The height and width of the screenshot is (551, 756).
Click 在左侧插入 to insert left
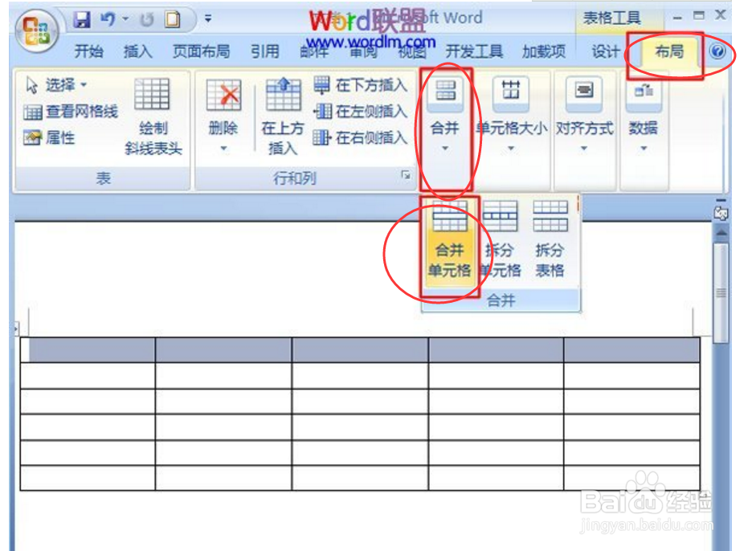(x=360, y=112)
